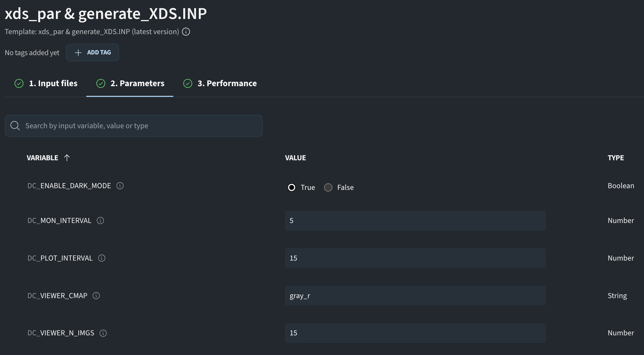Screen dimensions: 644x355
Task: Show info for DC_ENABLE_DARK_MODE
Action: coord(120,186)
